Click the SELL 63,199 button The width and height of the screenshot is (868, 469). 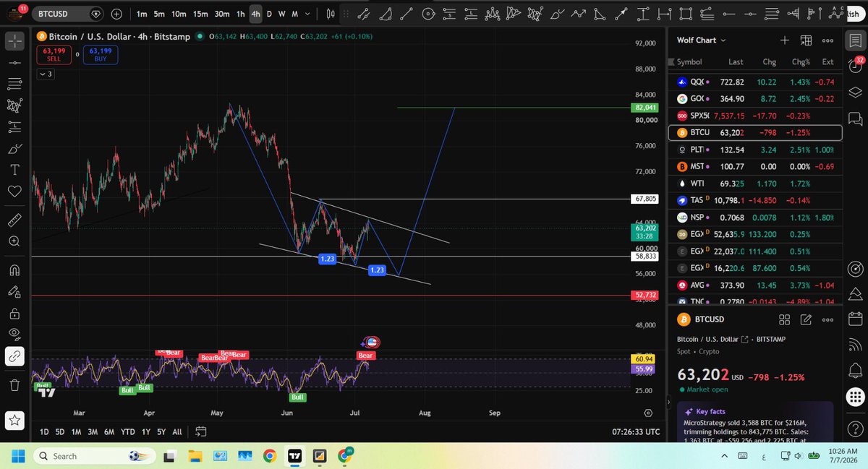click(54, 54)
